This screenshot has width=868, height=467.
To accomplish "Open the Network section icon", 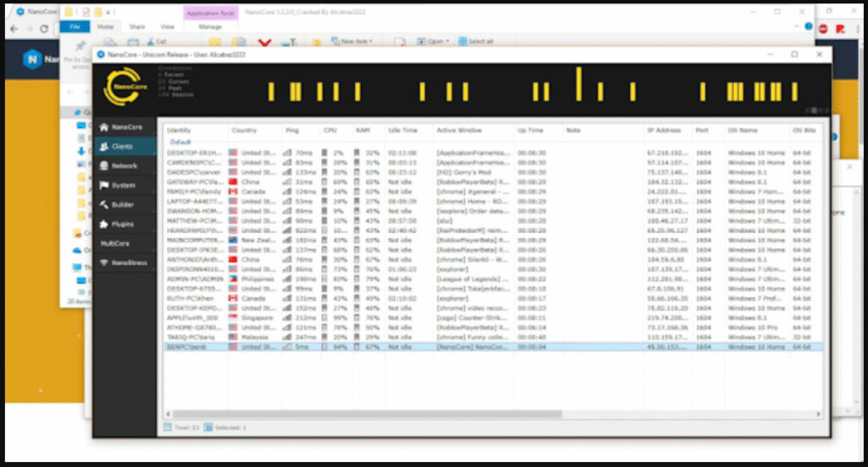I will [104, 166].
